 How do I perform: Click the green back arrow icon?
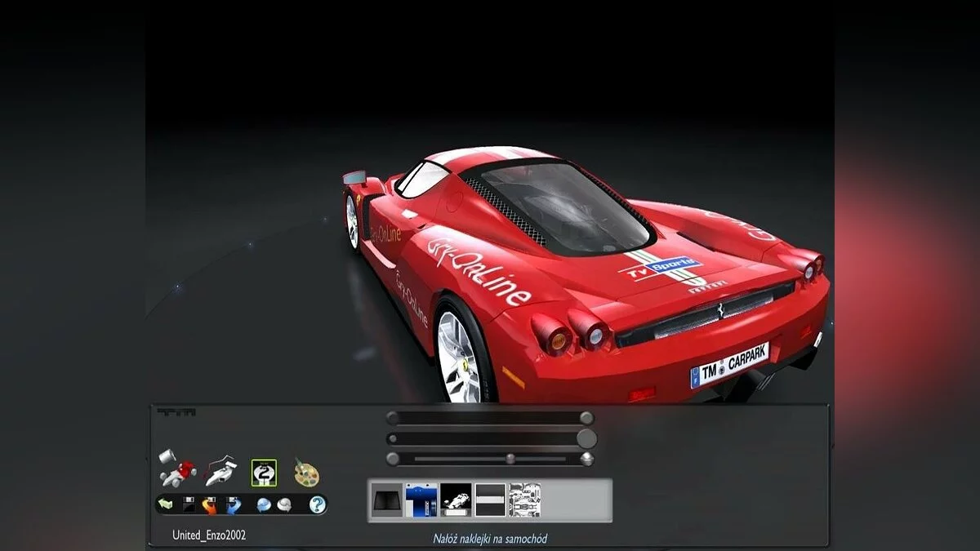coord(167,505)
